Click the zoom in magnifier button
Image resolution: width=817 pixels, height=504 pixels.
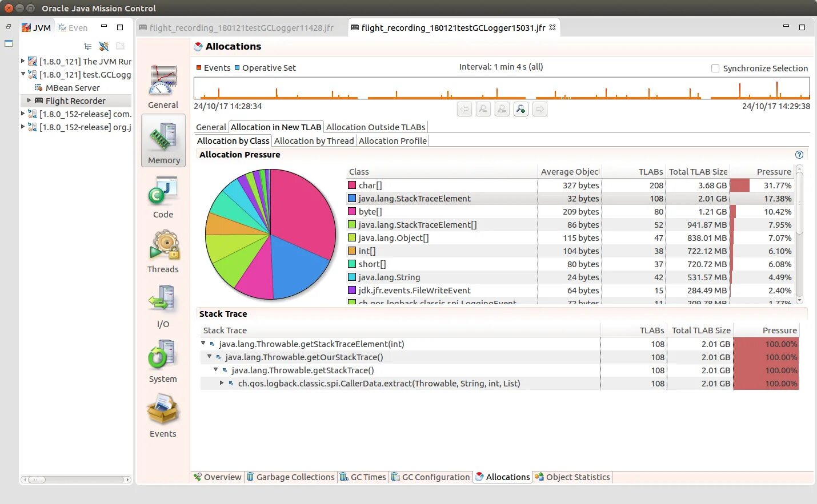coord(521,109)
